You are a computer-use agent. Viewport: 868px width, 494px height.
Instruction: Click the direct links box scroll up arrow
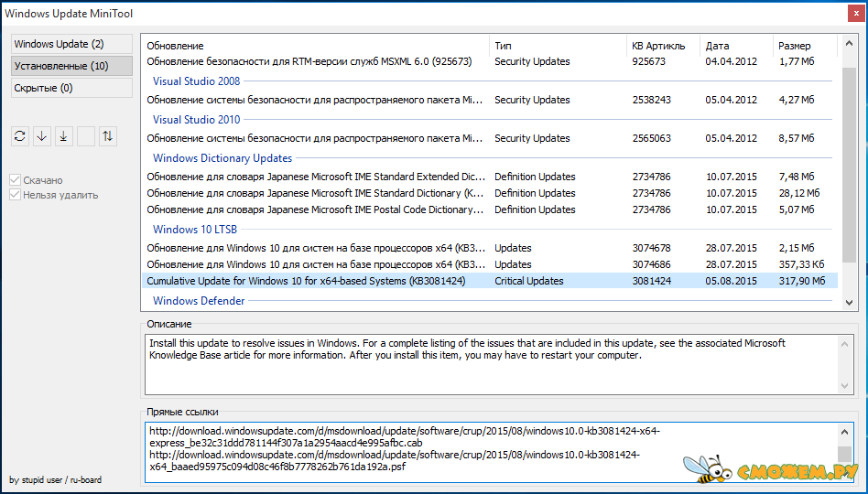(x=845, y=432)
